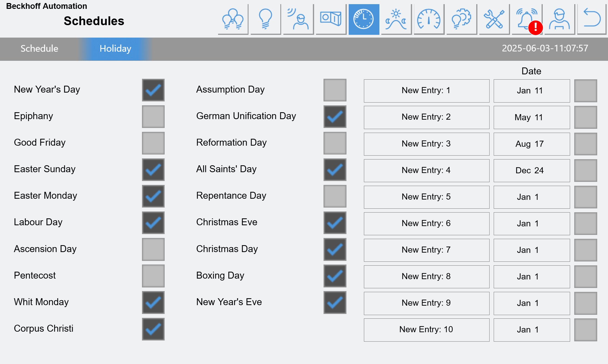This screenshot has height=364, width=608.
Task: Toggle the Corpus Christi checkbox
Action: click(x=153, y=329)
